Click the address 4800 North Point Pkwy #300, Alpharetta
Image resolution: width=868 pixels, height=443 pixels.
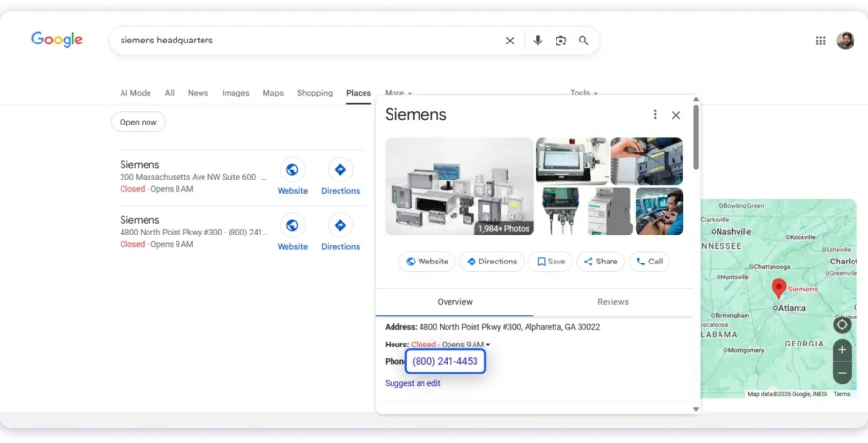509,327
